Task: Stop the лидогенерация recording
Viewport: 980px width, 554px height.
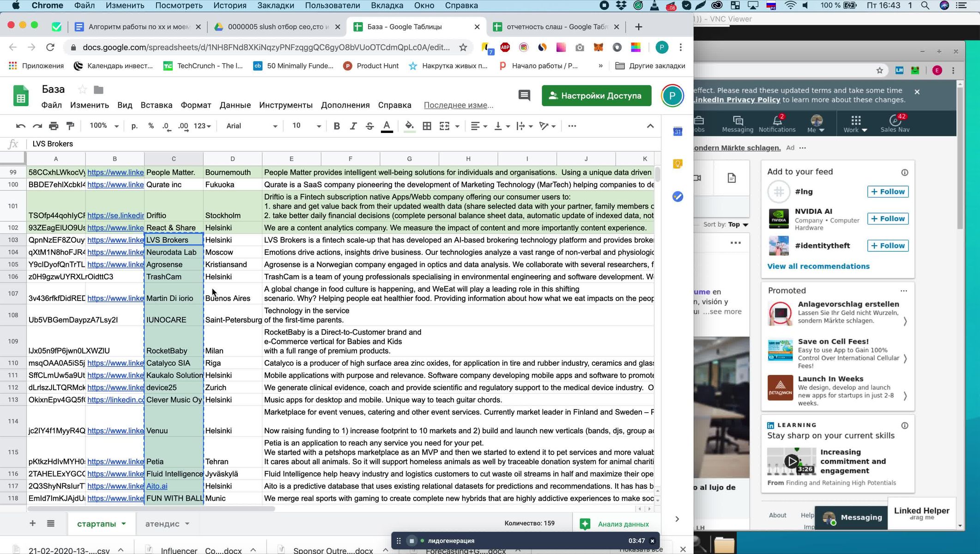Action: pos(411,541)
